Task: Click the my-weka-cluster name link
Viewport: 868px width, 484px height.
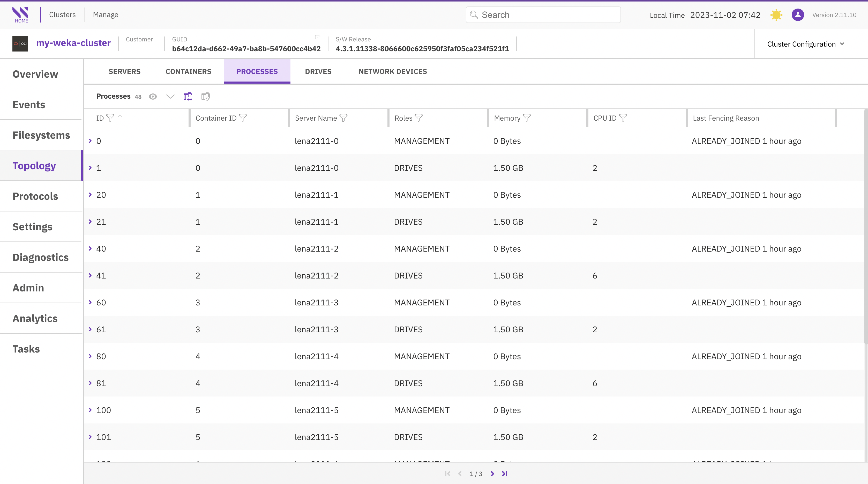Action: click(x=73, y=43)
